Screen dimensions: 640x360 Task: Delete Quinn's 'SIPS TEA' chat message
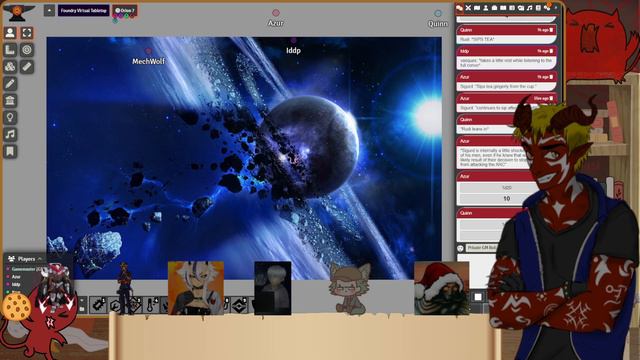(x=551, y=30)
